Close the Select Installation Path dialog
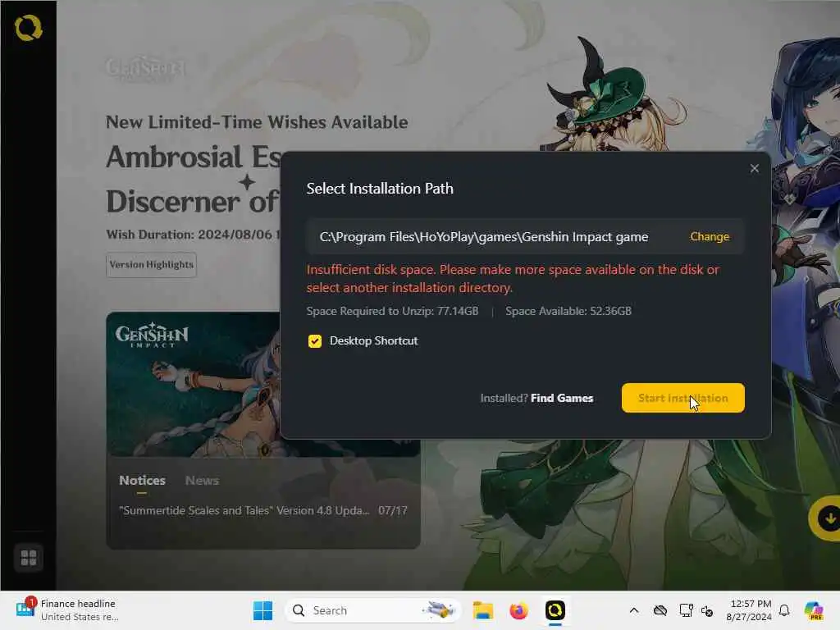The width and height of the screenshot is (840, 630). (755, 168)
